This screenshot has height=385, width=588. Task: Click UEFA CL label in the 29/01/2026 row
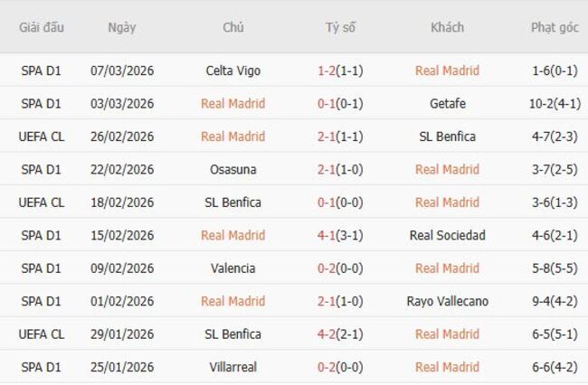tap(42, 334)
